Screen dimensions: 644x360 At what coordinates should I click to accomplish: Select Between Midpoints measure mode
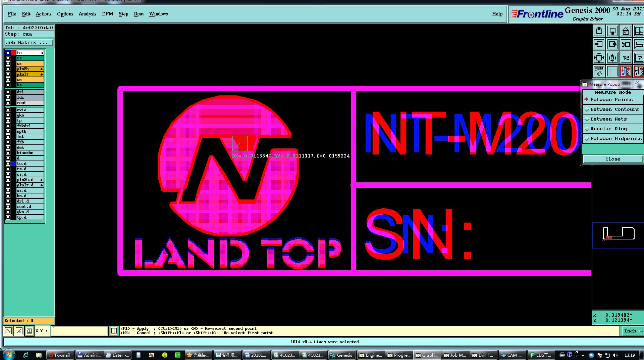(x=613, y=139)
